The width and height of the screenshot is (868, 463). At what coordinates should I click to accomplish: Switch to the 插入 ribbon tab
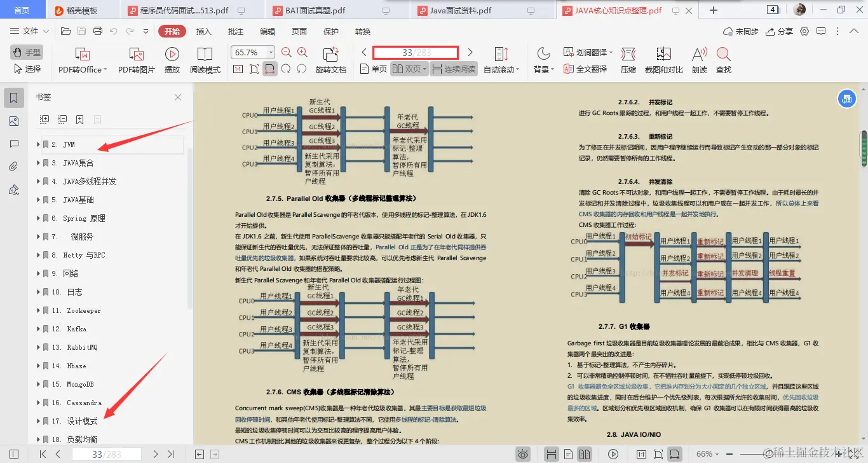pyautogui.click(x=203, y=31)
